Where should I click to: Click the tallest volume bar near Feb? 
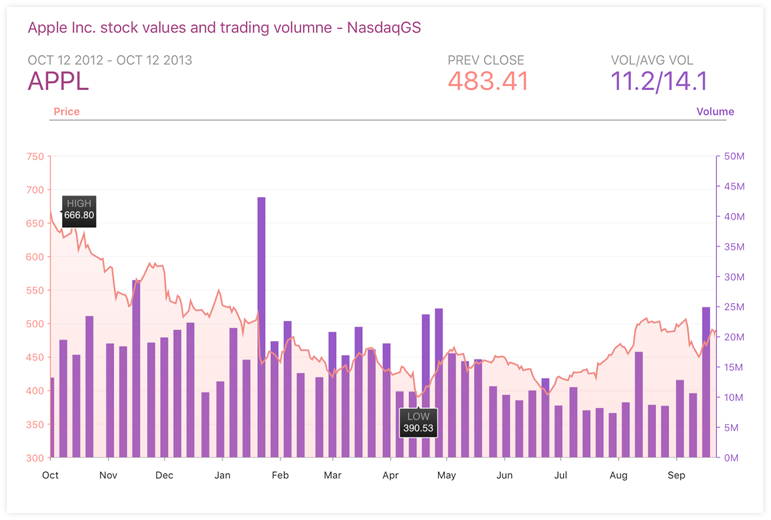pyautogui.click(x=262, y=327)
